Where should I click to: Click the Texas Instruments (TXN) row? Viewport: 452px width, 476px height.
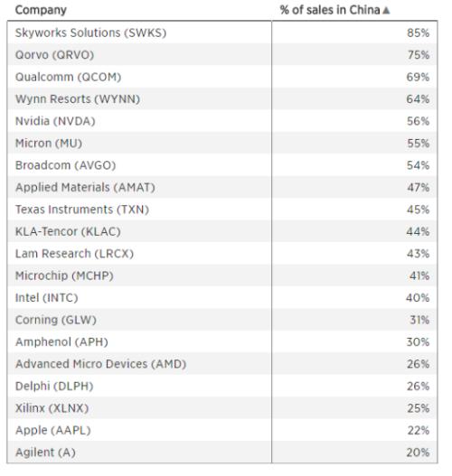point(222,210)
